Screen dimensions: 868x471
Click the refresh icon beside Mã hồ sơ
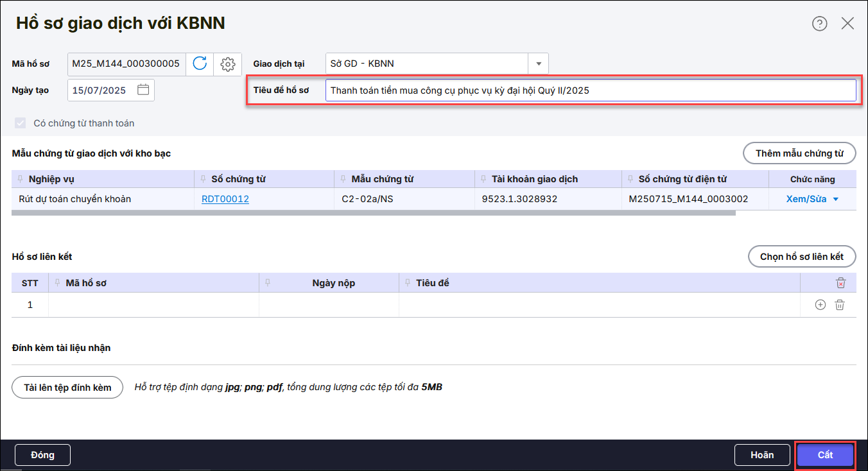click(x=200, y=64)
